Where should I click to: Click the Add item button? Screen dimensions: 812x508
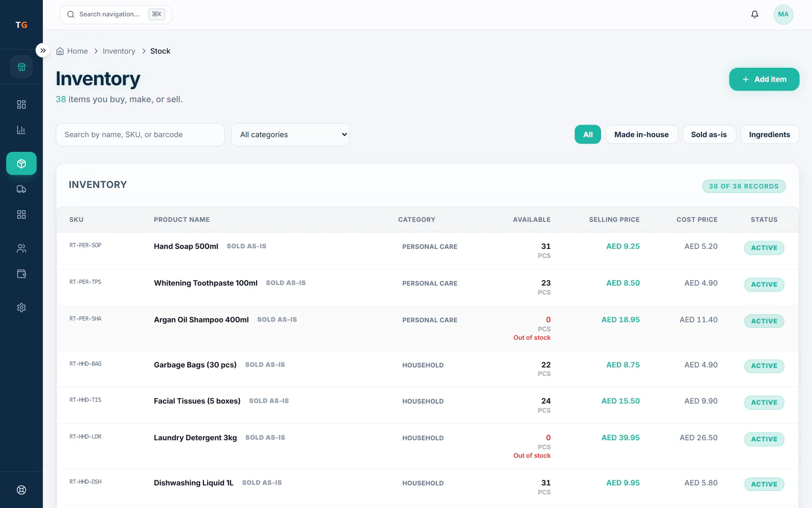pos(764,80)
